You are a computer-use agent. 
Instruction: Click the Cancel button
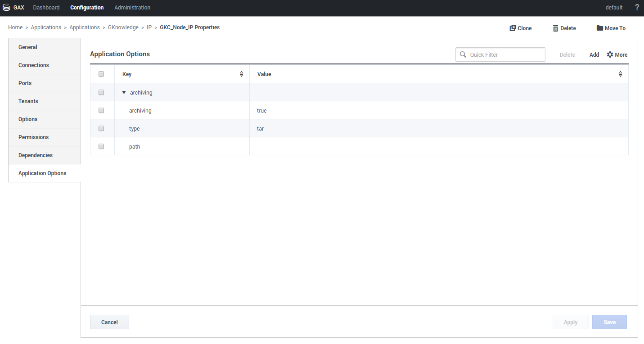(109, 322)
